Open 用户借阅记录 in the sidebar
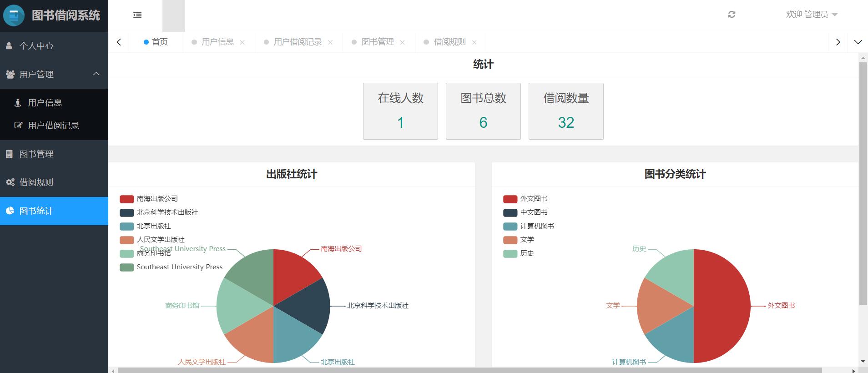Image resolution: width=868 pixels, height=373 pixels. 54,125
